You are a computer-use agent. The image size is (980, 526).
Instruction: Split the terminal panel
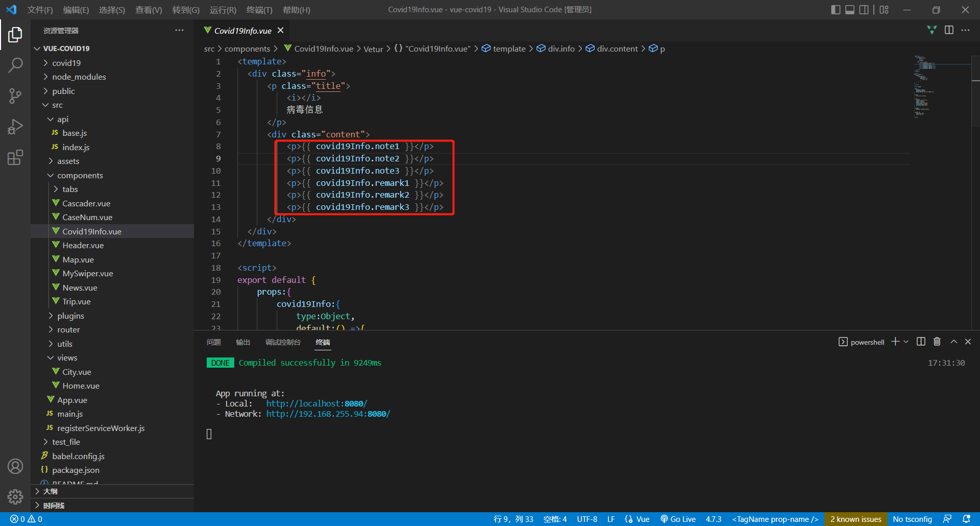click(x=921, y=342)
